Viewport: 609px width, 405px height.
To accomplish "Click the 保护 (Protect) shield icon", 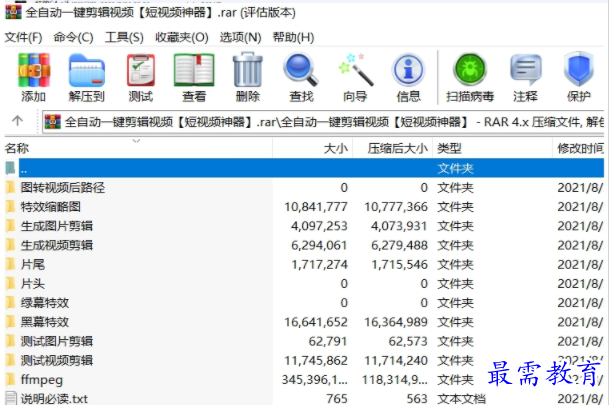I will pyautogui.click(x=579, y=70).
